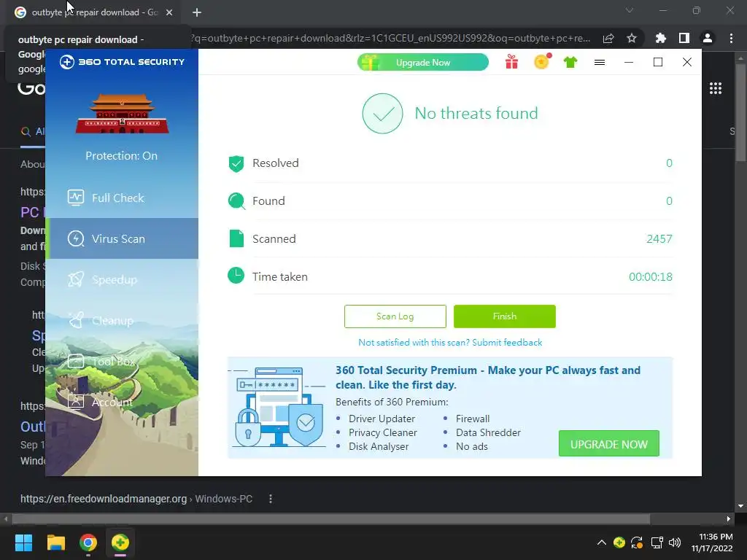747x560 pixels.
Task: Click the No ads benefit text
Action: [x=472, y=446]
